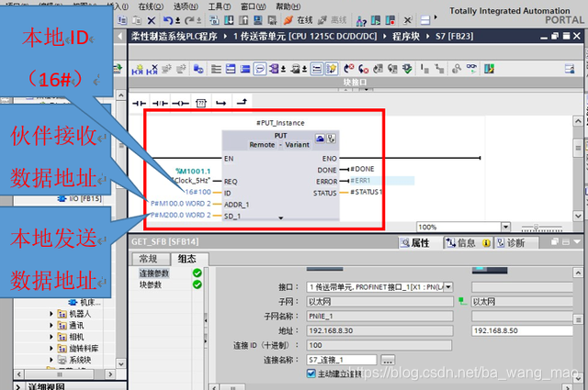Collapse the inspector window via top-right arrow
The image size is (588, 390).
click(x=577, y=241)
